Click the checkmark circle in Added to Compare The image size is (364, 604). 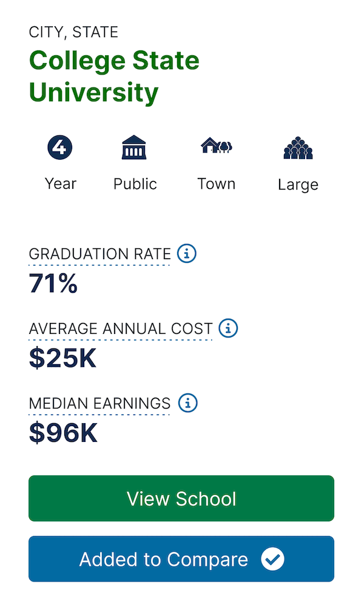tap(272, 559)
